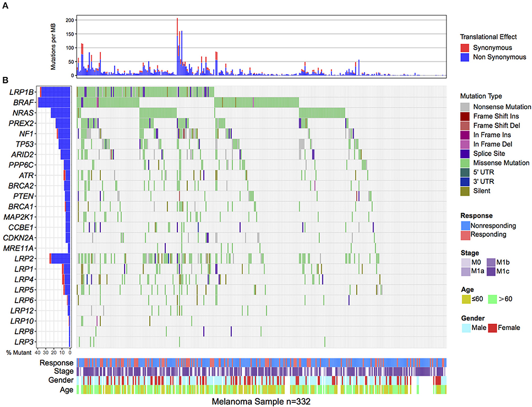Select the NRAS gene label
Screen dimensions: 532x407
23,113
